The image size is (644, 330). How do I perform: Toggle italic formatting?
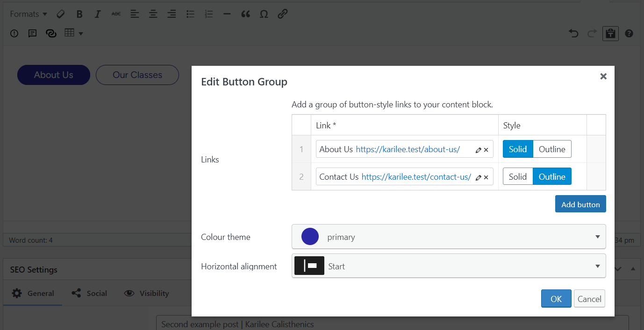[x=98, y=14]
